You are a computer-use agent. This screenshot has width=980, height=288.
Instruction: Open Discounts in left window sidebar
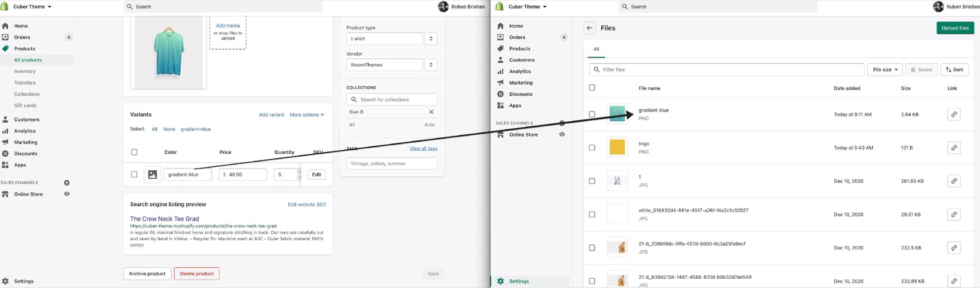click(x=26, y=154)
